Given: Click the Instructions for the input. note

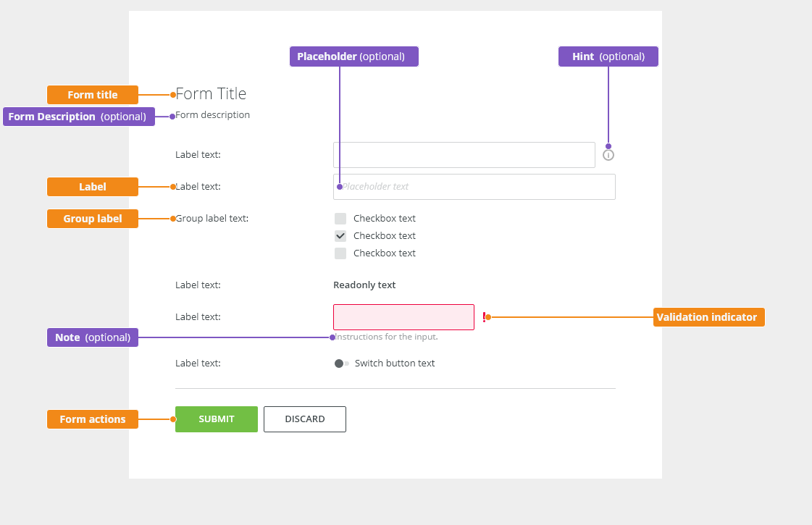Looking at the screenshot, I should [386, 337].
